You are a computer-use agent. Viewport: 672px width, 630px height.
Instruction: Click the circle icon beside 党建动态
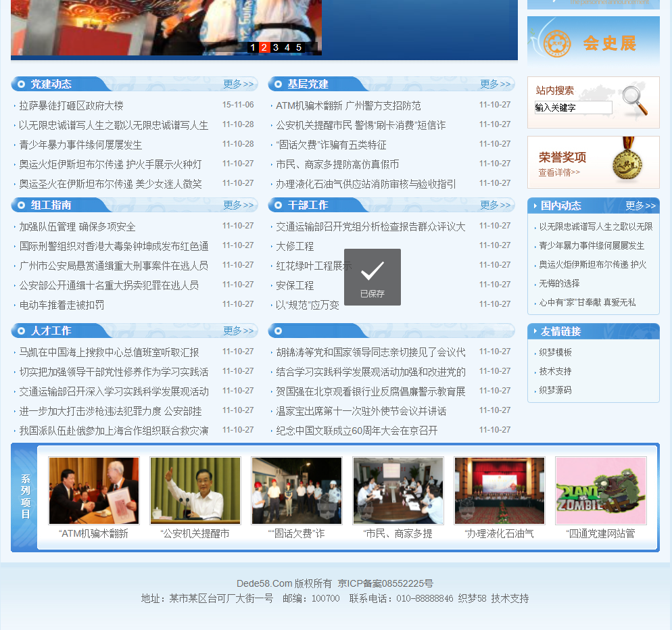[x=22, y=84]
